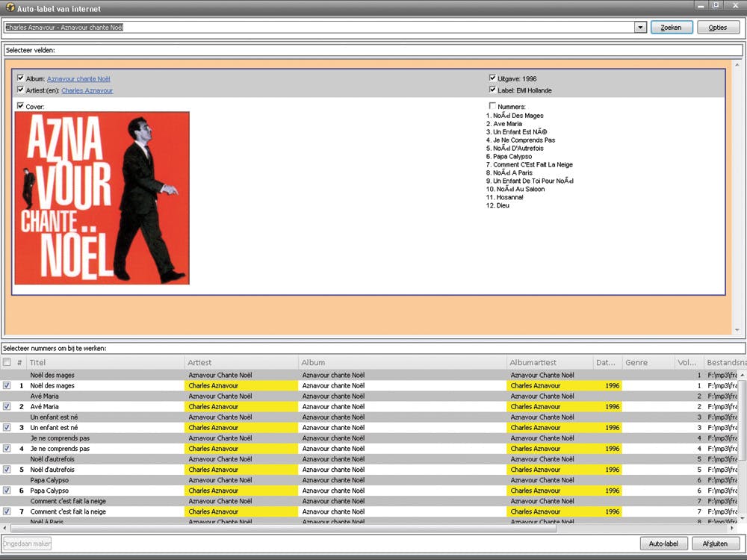Enable the Nummers checkbox
747x560 pixels.
tap(492, 106)
